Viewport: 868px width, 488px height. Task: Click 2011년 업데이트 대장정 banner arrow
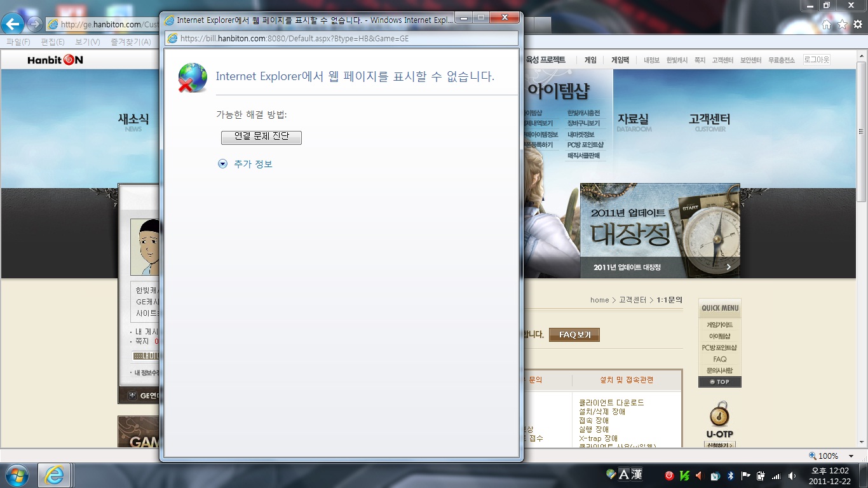pyautogui.click(x=728, y=268)
